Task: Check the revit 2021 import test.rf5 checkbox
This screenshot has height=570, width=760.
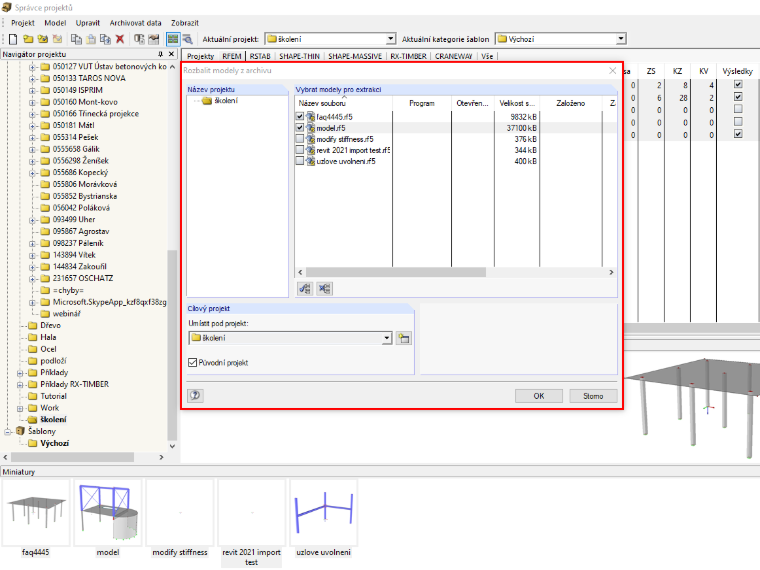Action: point(300,150)
